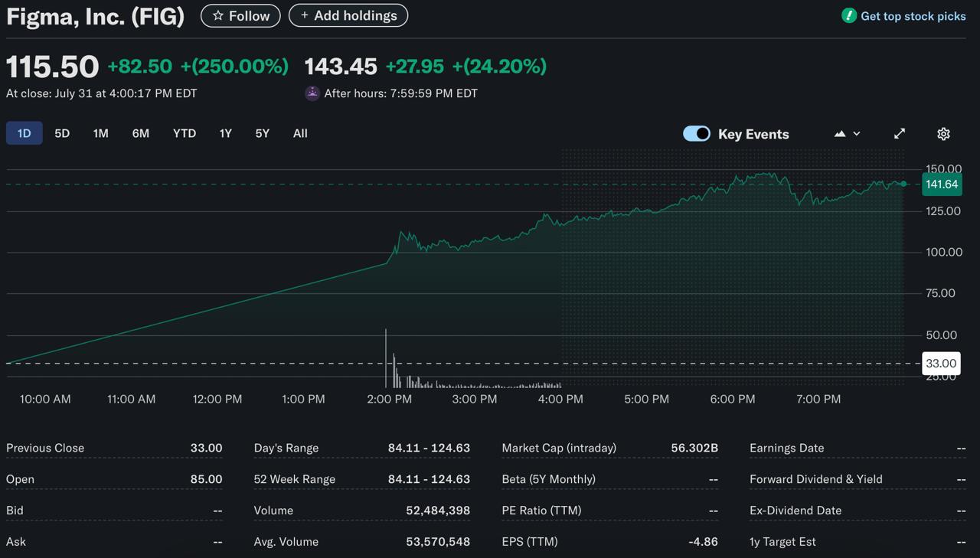The width and height of the screenshot is (980, 558).
Task: Open chart settings gear
Action: [943, 134]
